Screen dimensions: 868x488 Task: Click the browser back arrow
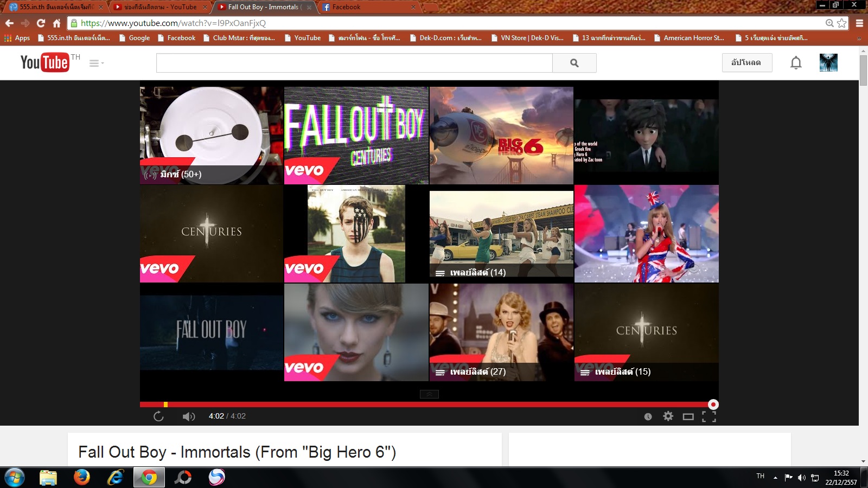tap(9, 23)
